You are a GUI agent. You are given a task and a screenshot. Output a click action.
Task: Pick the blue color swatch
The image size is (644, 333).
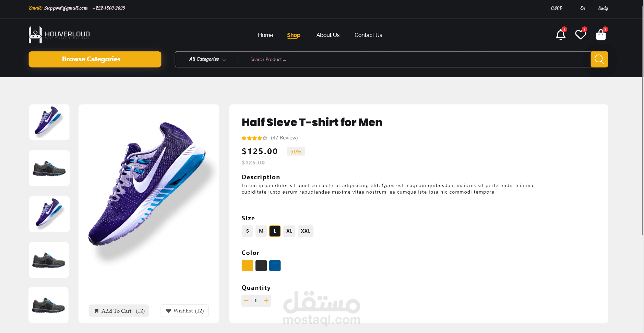pos(275,266)
